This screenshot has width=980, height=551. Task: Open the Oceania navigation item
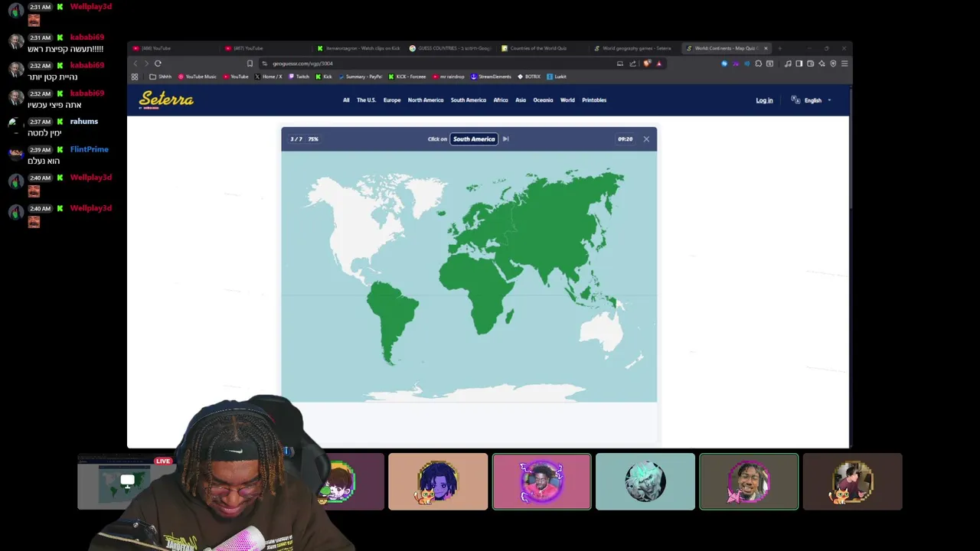click(x=543, y=100)
